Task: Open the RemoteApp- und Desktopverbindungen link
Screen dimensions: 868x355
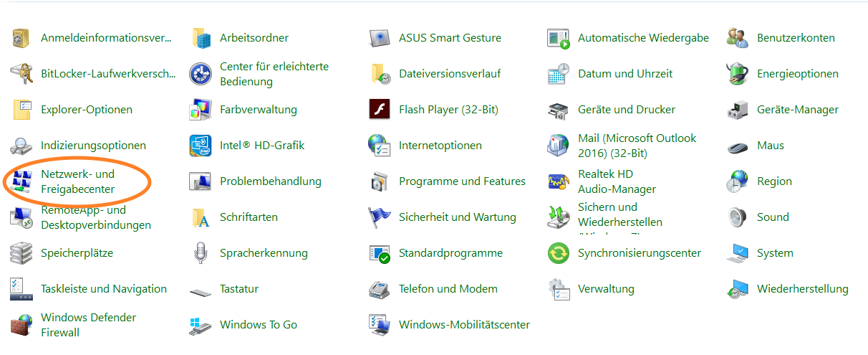Action: pos(96,217)
